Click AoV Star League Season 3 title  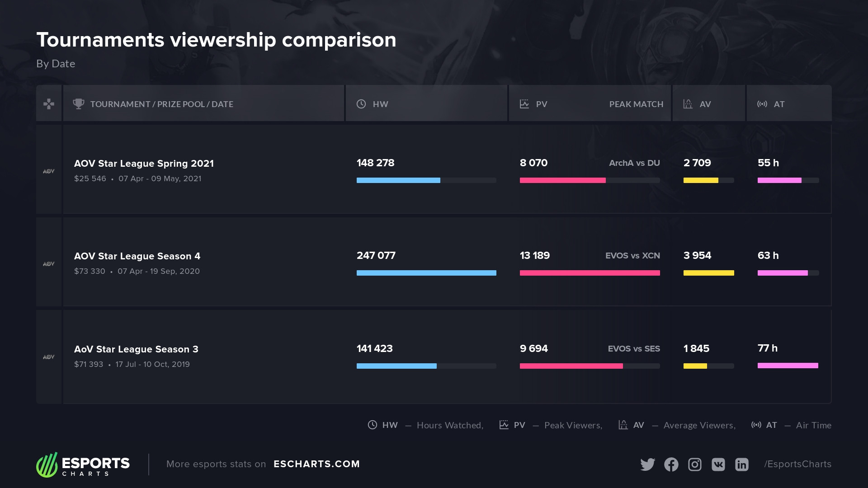coord(136,349)
